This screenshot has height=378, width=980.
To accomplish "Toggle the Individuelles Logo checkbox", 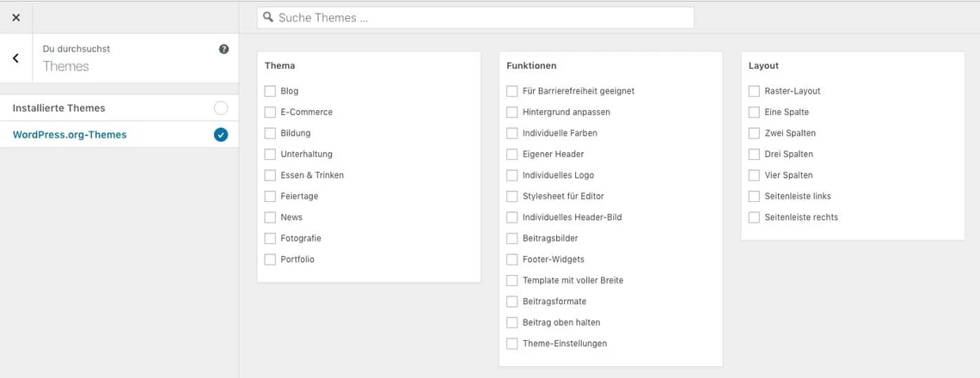I will [512, 175].
